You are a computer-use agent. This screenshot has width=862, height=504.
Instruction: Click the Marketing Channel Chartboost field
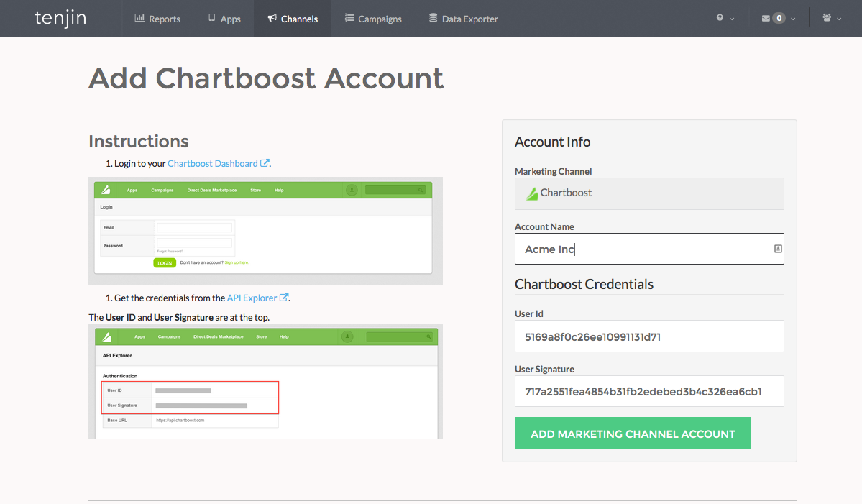649,193
